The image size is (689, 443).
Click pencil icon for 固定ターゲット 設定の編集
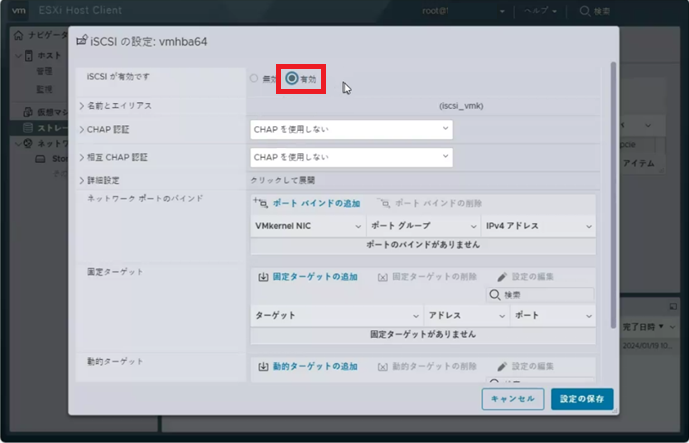coord(502,277)
